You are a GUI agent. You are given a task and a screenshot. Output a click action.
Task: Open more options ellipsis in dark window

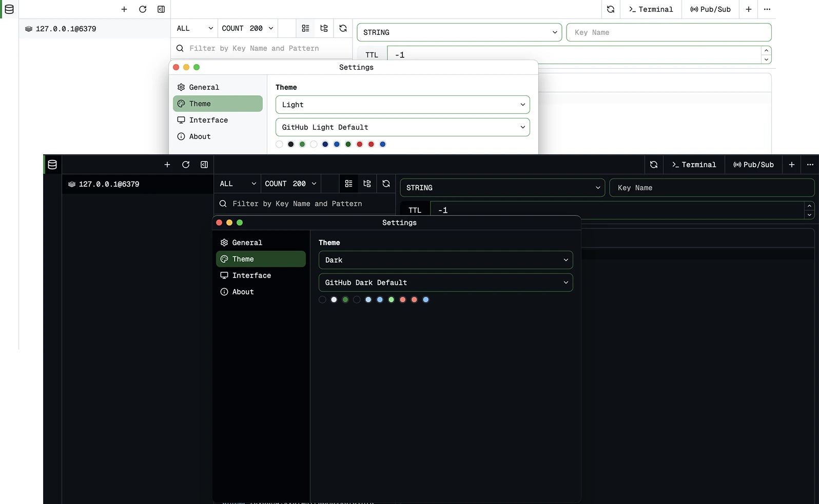click(x=810, y=165)
